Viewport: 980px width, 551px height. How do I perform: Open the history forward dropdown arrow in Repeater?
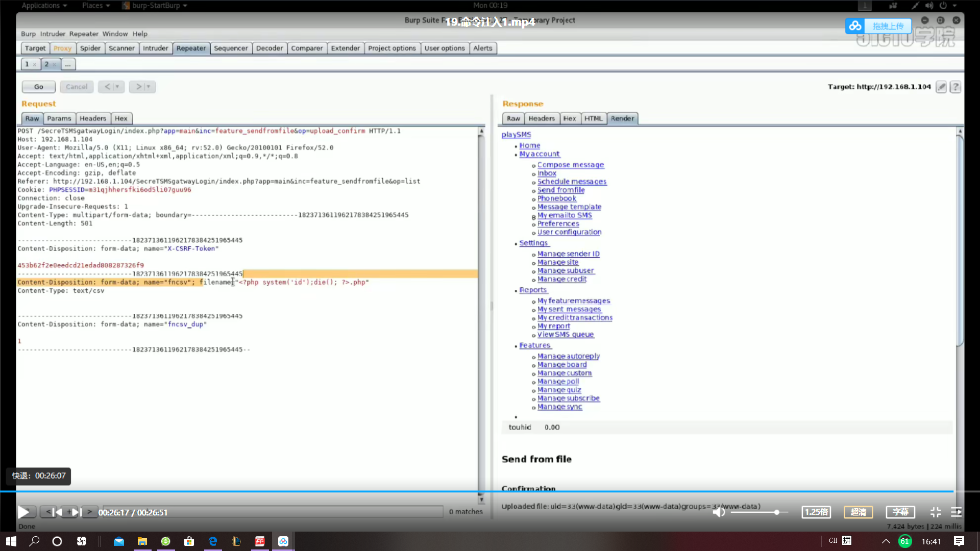coord(149,87)
